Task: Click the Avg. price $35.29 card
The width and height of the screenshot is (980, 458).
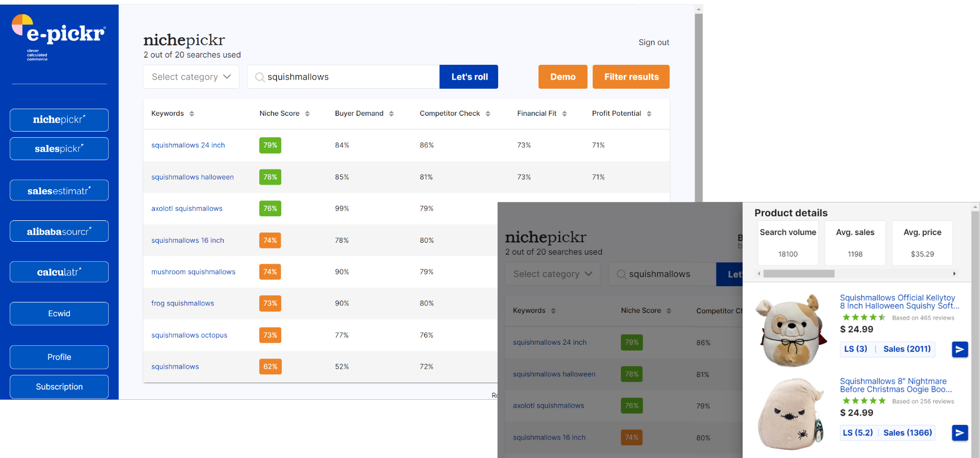Action: pos(922,243)
